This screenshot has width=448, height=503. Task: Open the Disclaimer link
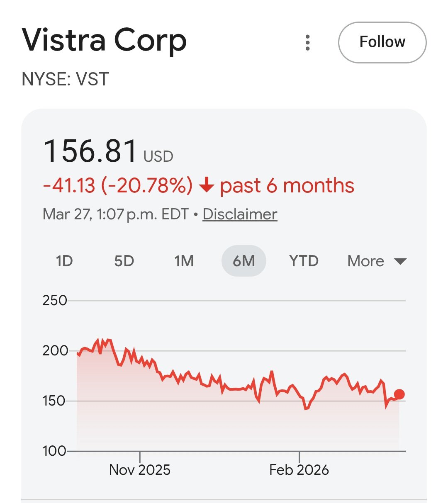tap(240, 214)
